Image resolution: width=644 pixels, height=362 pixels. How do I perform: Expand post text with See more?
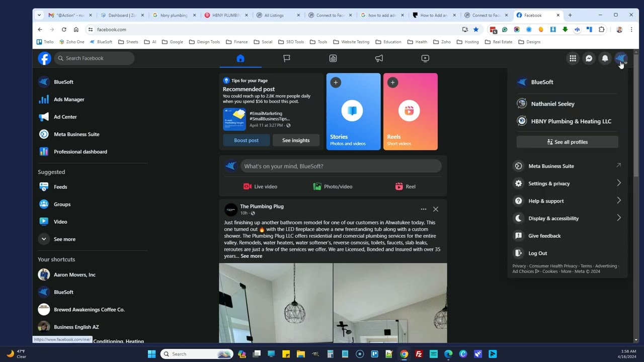252,256
